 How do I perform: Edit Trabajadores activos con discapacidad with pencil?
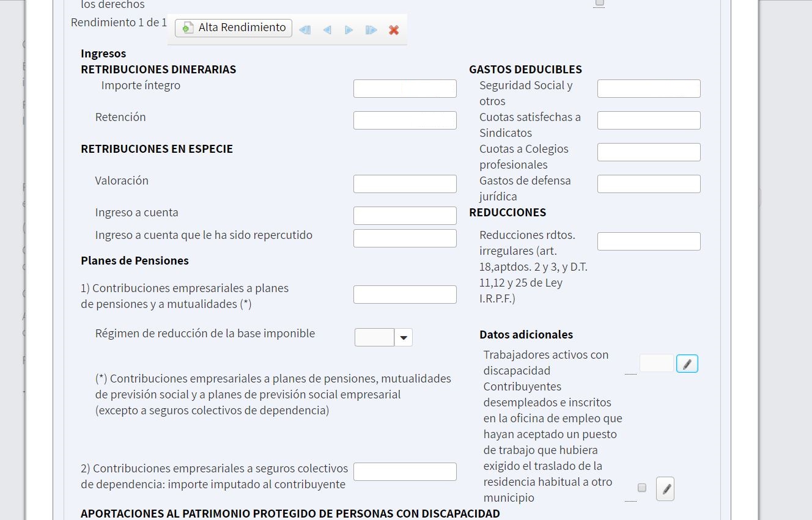click(687, 364)
